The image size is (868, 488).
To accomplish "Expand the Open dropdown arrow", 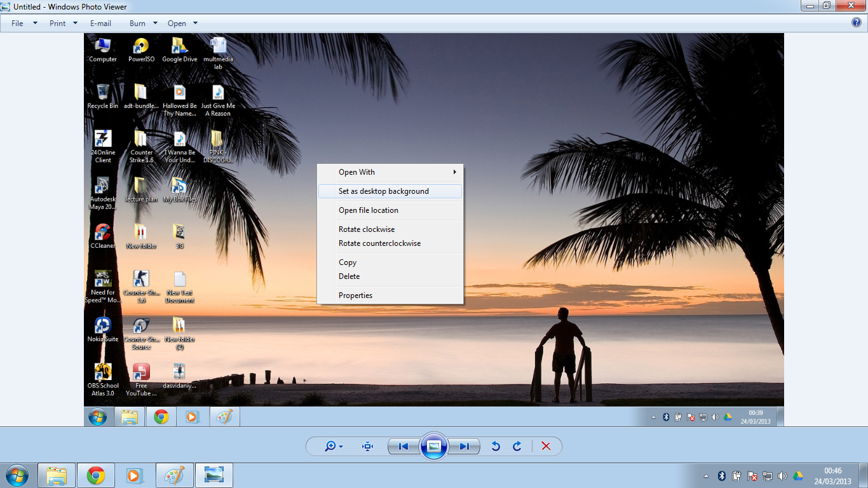I will click(x=195, y=24).
